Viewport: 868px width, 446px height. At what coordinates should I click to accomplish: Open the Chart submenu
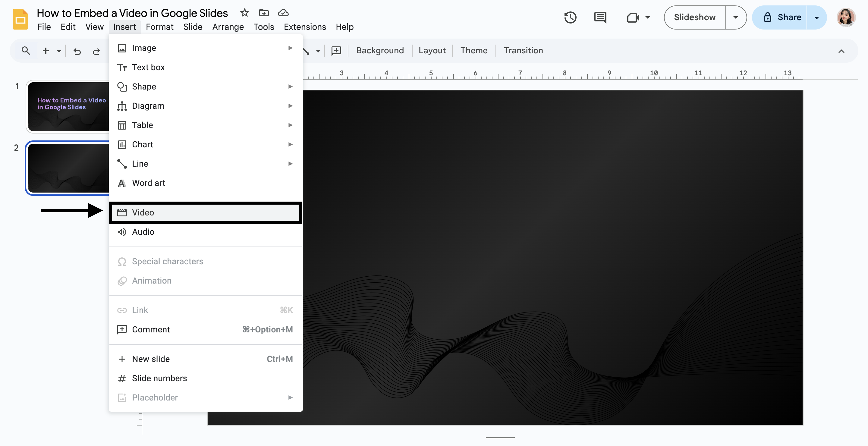(205, 145)
